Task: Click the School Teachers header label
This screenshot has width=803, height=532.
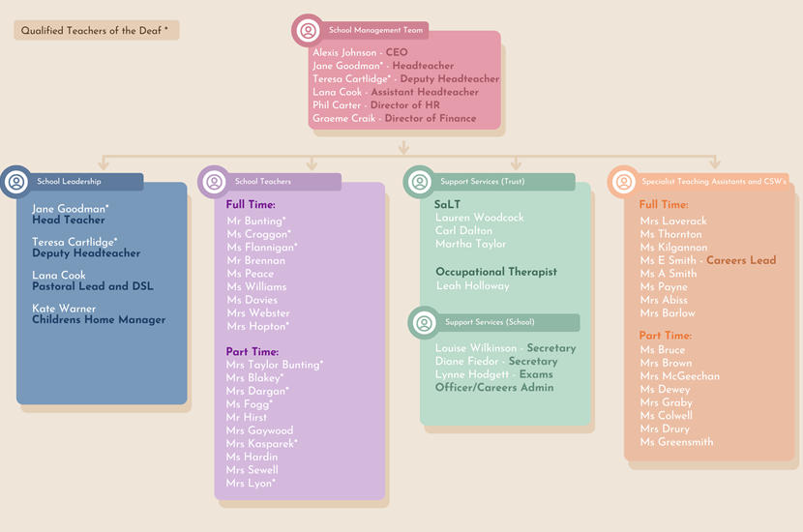Action: tap(263, 182)
